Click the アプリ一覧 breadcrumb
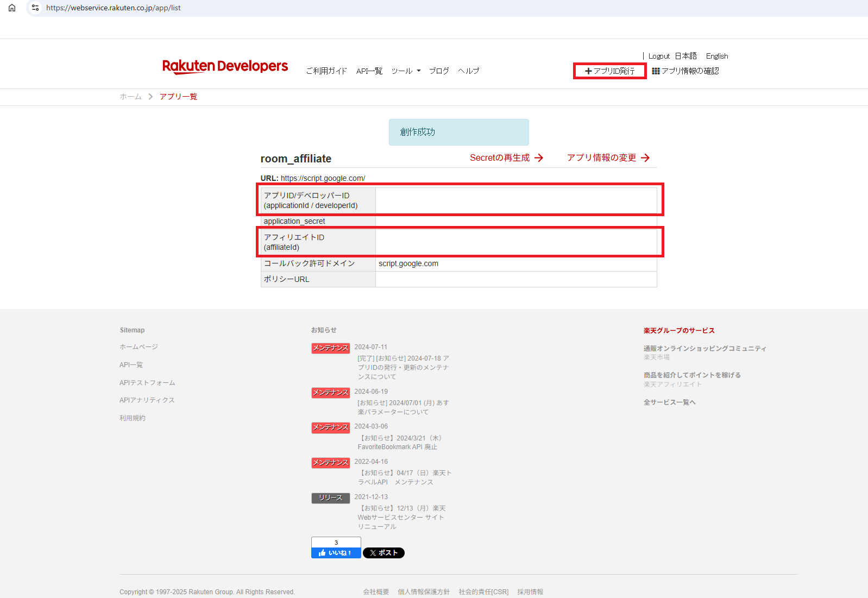 click(x=178, y=97)
